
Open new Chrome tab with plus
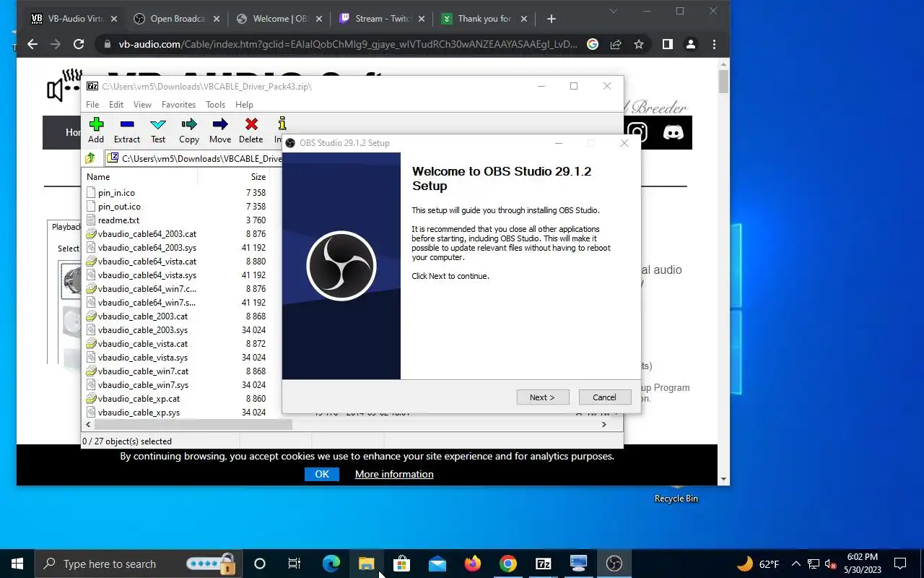[x=552, y=19]
